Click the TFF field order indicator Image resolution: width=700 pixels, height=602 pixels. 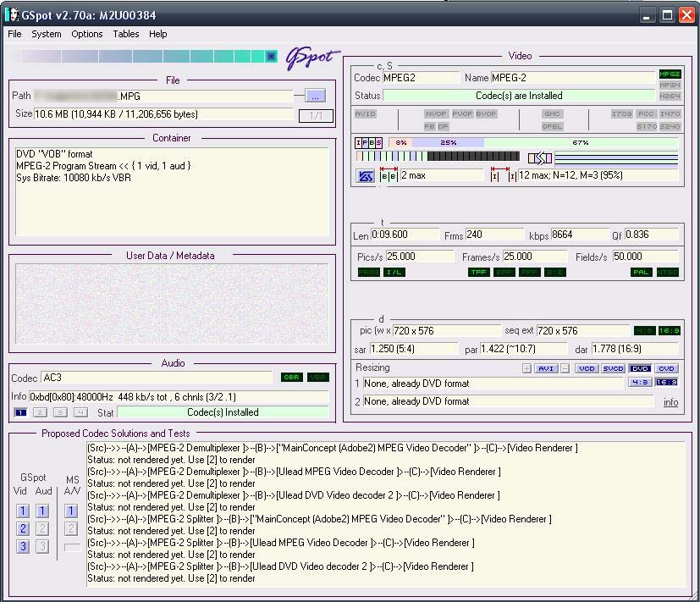(x=479, y=273)
